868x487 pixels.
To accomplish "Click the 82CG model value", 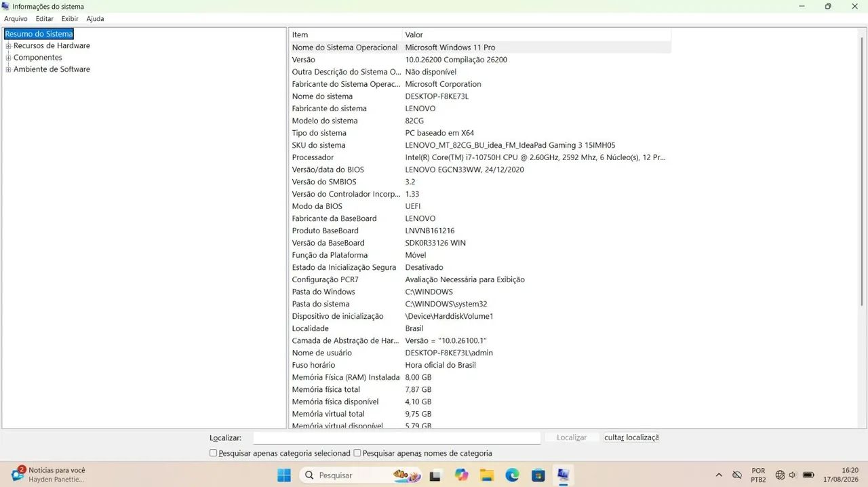I will pos(414,121).
